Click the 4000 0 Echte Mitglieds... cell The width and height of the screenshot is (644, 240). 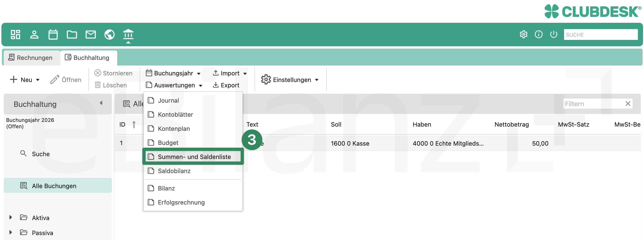click(x=448, y=143)
